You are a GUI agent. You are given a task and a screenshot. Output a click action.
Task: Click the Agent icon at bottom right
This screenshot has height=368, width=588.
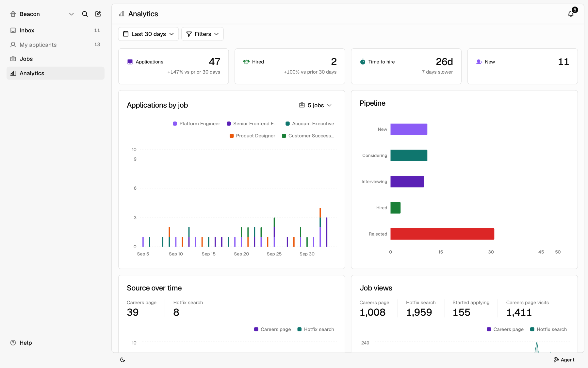point(556,360)
